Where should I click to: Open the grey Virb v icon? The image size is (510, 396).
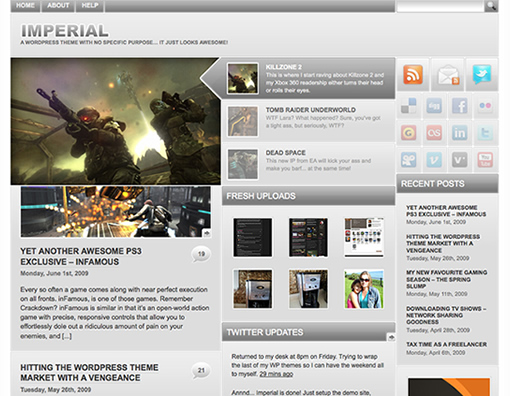tap(460, 160)
